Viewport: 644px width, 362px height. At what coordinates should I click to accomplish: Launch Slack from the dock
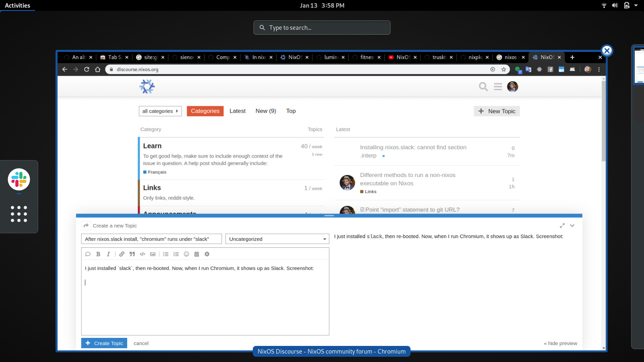tap(19, 179)
